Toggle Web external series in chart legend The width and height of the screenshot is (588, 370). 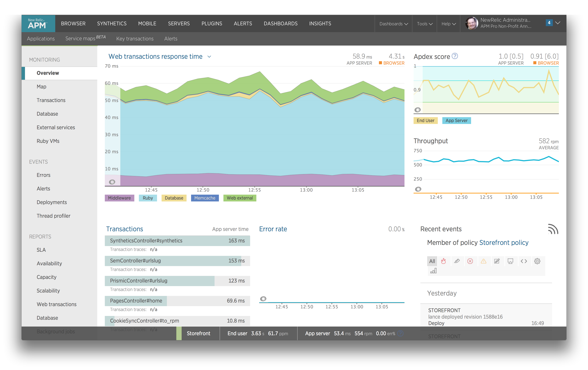pyautogui.click(x=240, y=198)
